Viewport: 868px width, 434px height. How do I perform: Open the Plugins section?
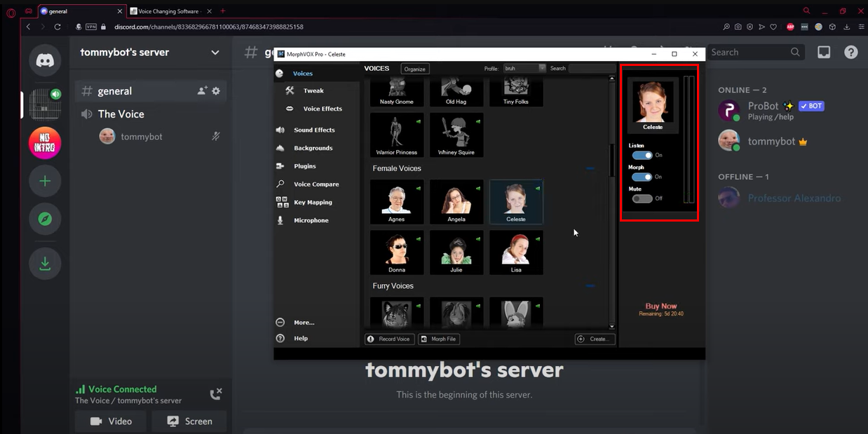coord(304,166)
